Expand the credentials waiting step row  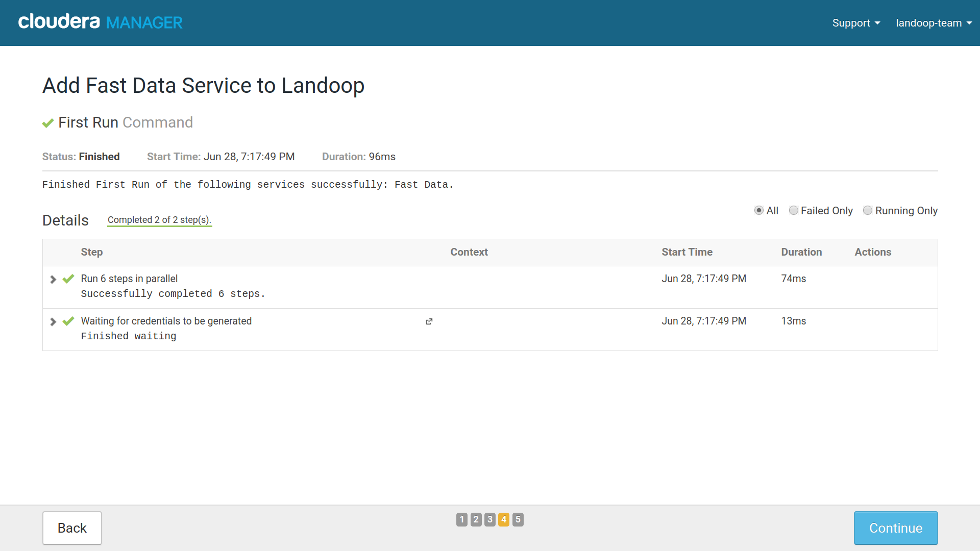[x=55, y=321]
